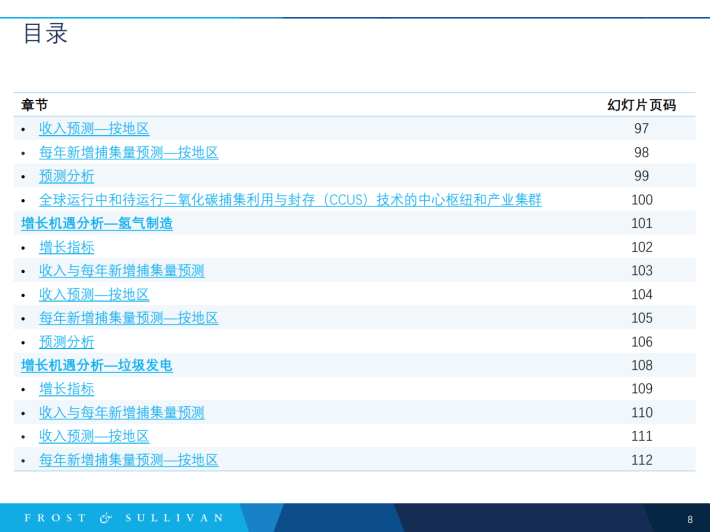The image size is (710, 532).
Task: Click page number 102
Action: click(642, 247)
